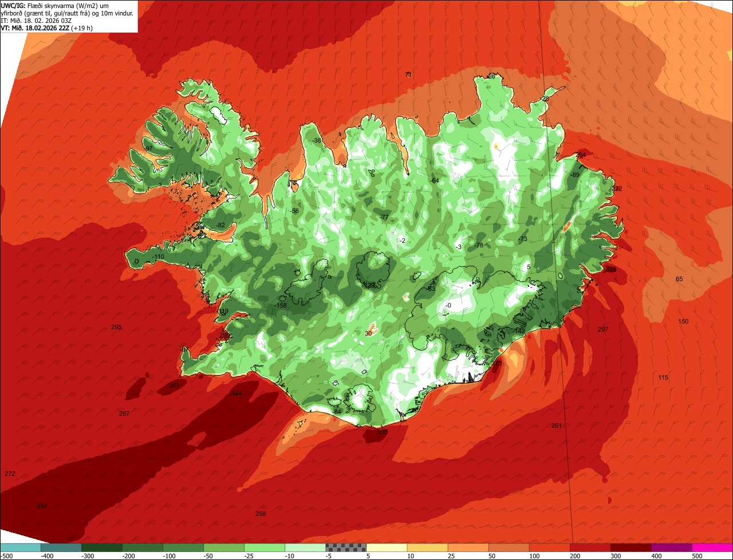This screenshot has width=733, height=560.
Task: Select the light orange swatch from 25 to 50
Action: tap(468, 547)
